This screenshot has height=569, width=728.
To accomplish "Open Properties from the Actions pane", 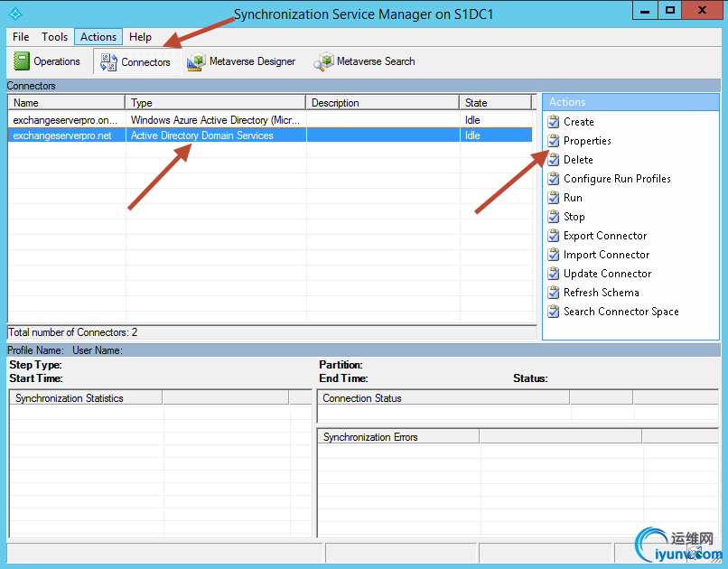I will pos(587,141).
